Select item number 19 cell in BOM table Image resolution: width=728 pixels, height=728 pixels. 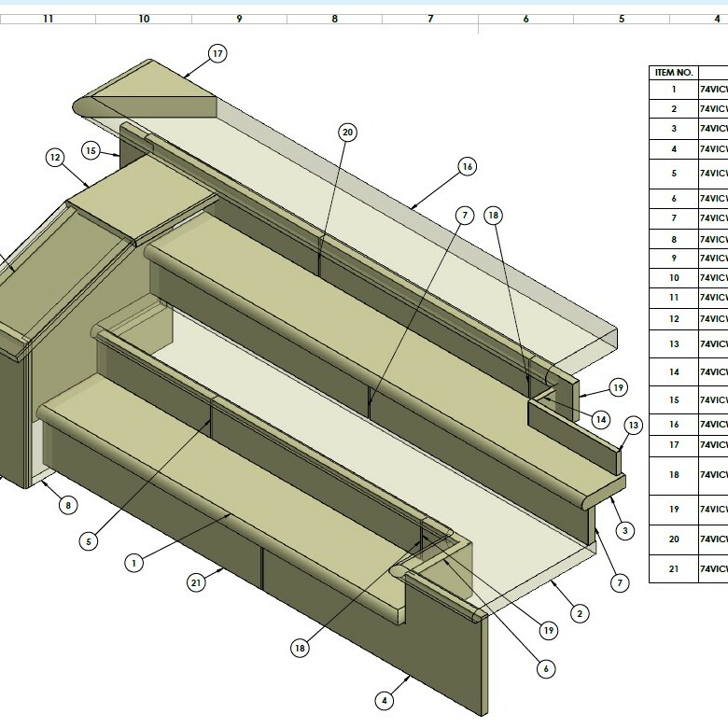[x=674, y=510]
